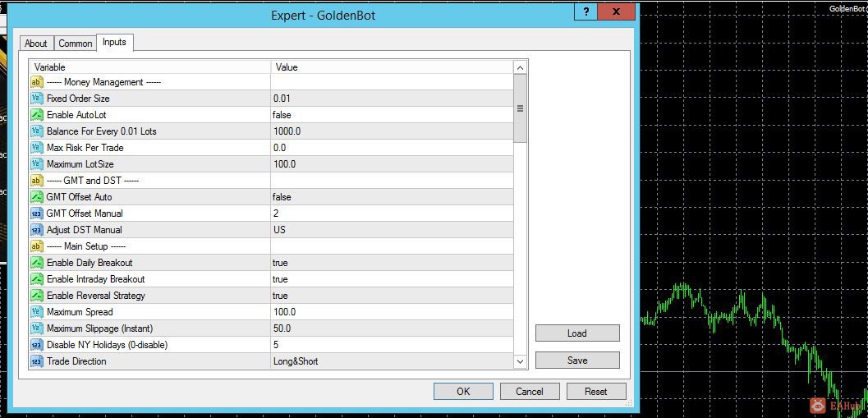Viewport: 868px width, 418px height.
Task: Click the Value column header
Action: [x=393, y=67]
